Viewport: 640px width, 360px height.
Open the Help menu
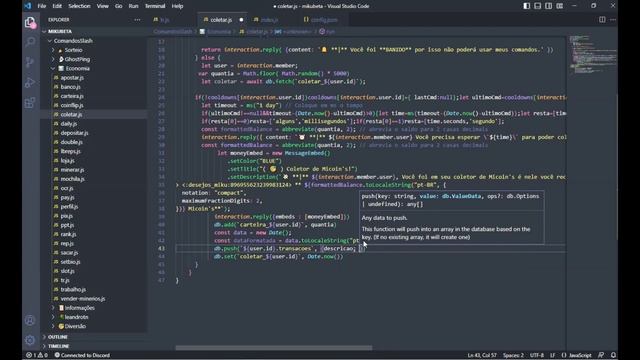(x=177, y=6)
